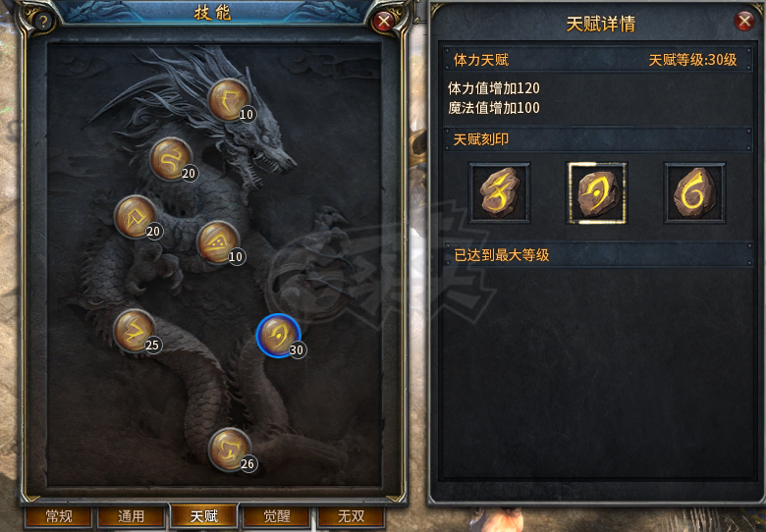Choose the first engraving rune stone

(x=499, y=192)
